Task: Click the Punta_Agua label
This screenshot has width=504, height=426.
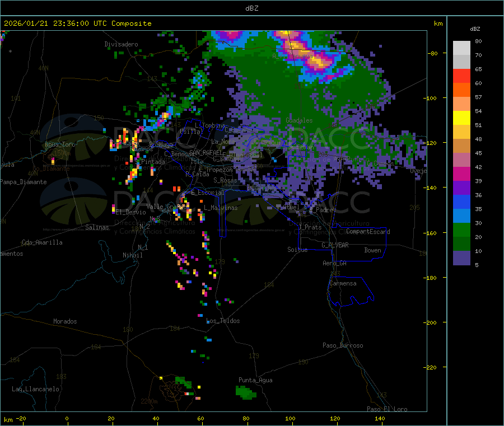Action: click(255, 380)
